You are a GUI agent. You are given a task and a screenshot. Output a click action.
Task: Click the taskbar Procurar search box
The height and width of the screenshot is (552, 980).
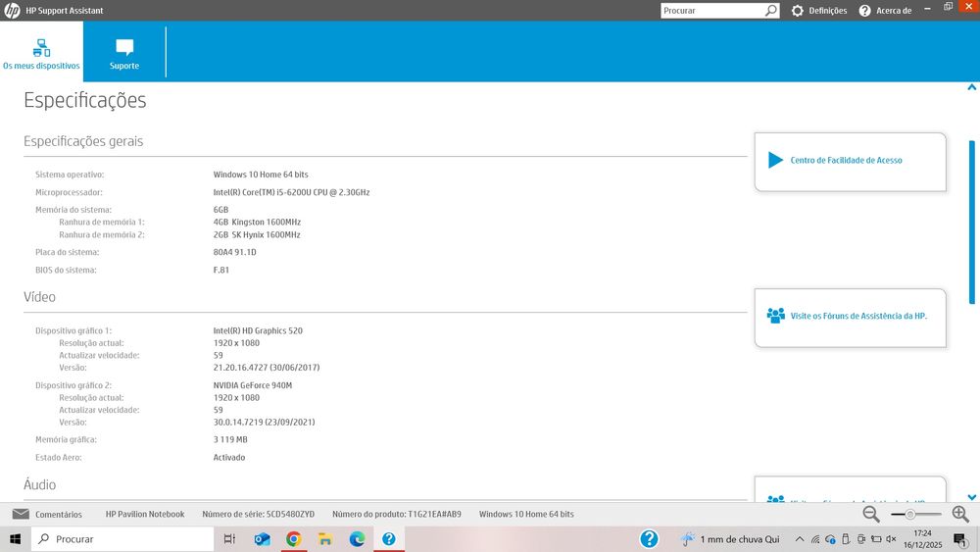(122, 539)
